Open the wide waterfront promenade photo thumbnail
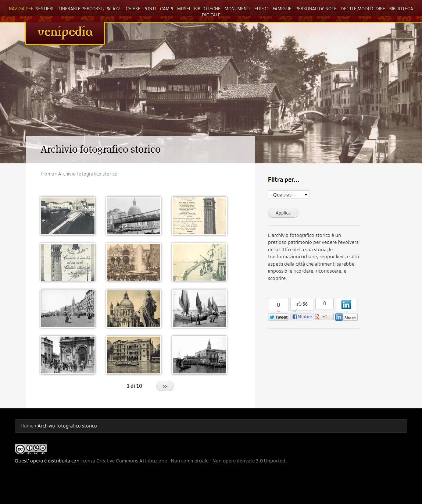This screenshot has height=504, width=422. click(68, 309)
